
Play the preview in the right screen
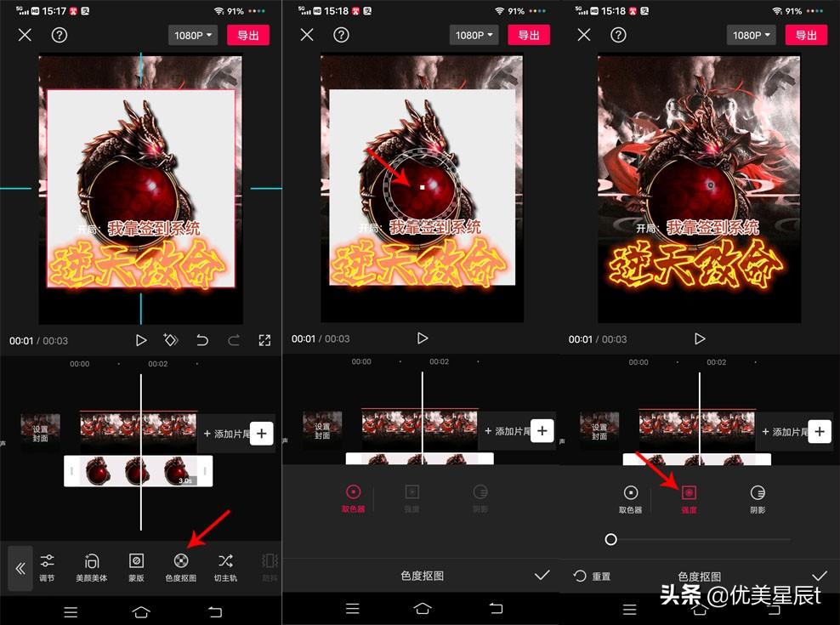pos(700,338)
